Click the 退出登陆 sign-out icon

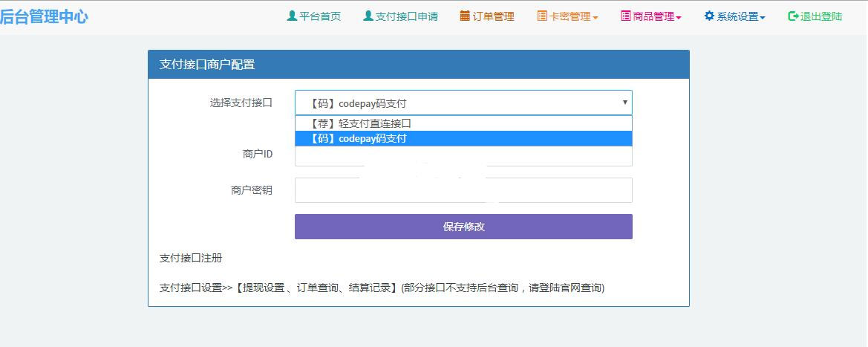pyautogui.click(x=793, y=16)
